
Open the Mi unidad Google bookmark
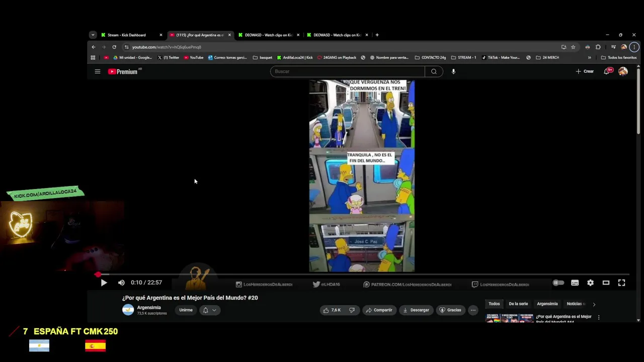coord(132,57)
